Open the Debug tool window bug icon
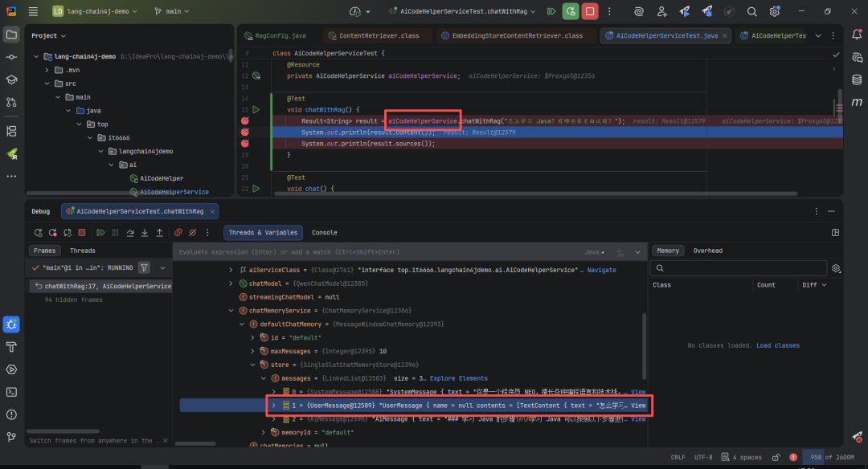Viewport: 868px width, 469px height. click(x=11, y=324)
